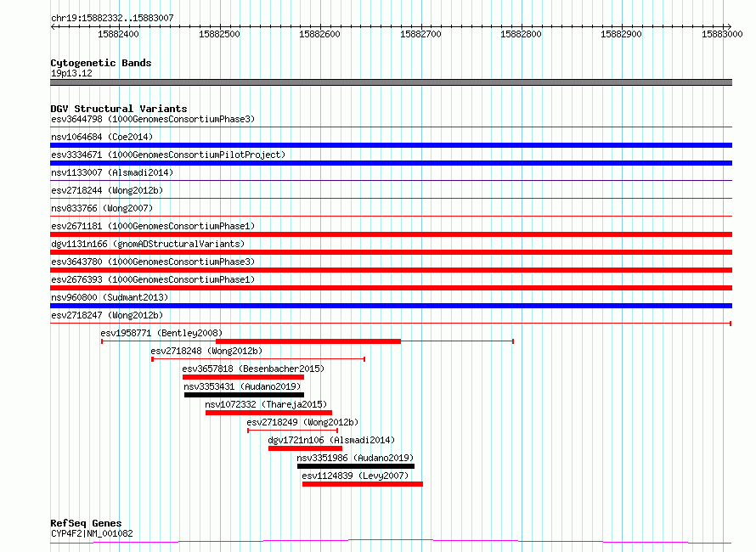Select the nsv3353431 (Audano2019) black bar
Image resolution: width=756 pixels, height=552 pixels.
click(244, 395)
